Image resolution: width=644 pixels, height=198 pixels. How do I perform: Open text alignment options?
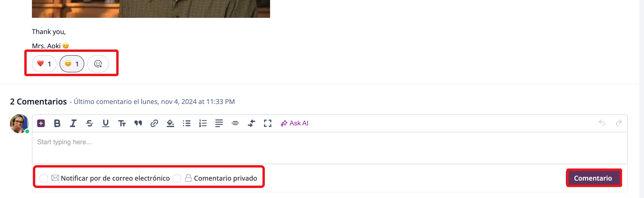(219, 123)
